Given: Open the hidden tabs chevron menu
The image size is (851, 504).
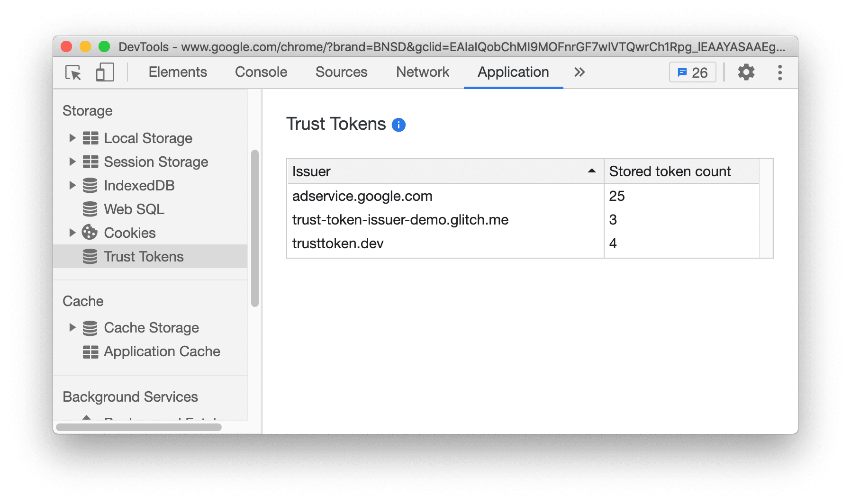Looking at the screenshot, I should [x=579, y=72].
